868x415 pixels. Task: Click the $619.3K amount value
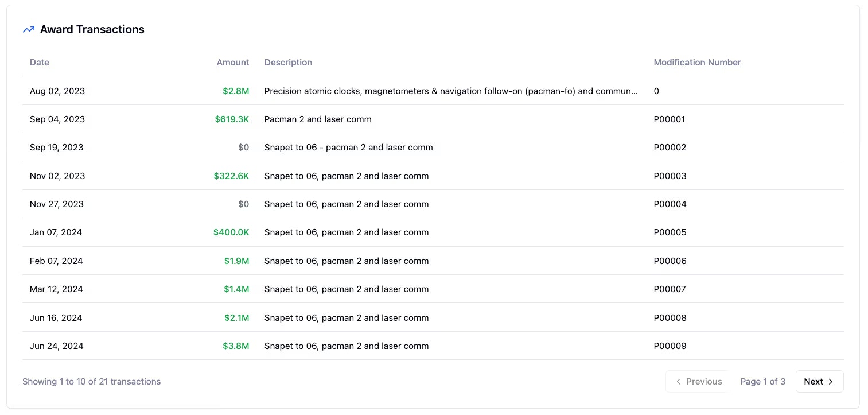tap(232, 119)
